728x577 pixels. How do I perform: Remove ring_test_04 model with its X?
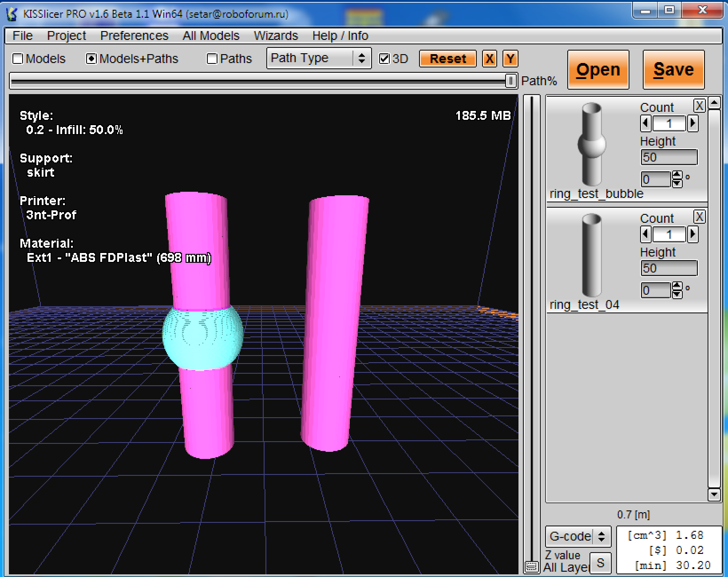[x=699, y=217]
